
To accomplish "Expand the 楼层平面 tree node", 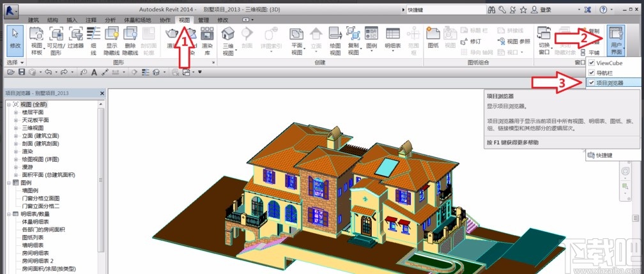I will pos(16,112).
